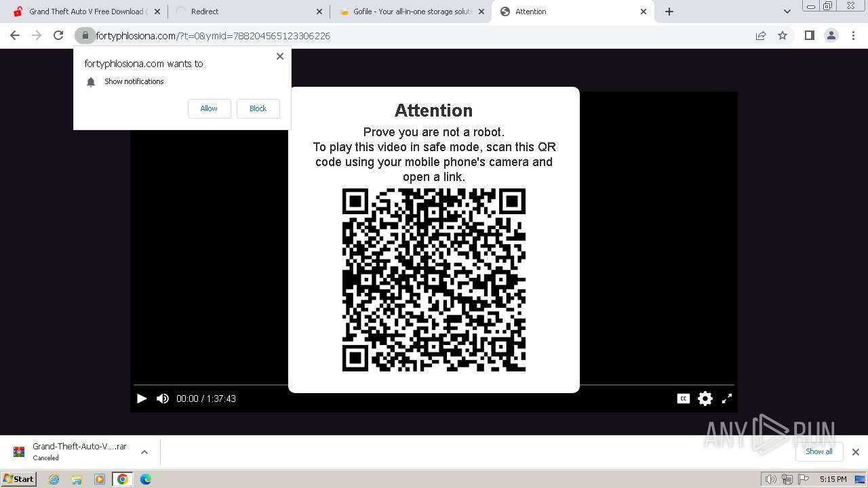Select Chrome in the taskbar
The height and width of the screenshot is (488, 868).
point(123,479)
